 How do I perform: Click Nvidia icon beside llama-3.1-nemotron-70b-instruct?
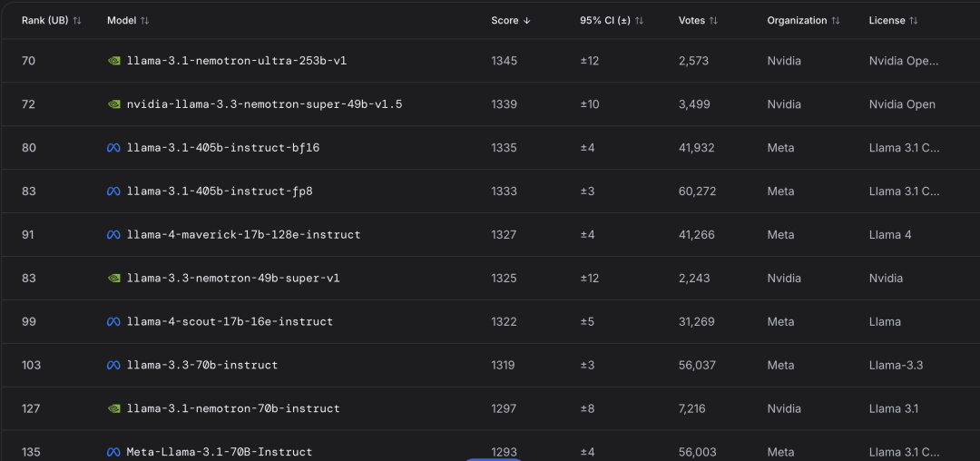113,409
